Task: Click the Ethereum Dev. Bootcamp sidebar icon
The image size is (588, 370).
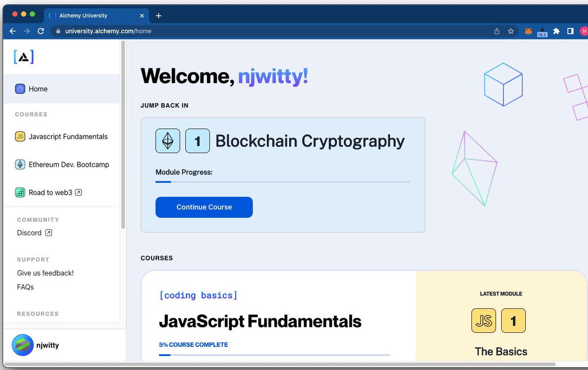Action: point(20,164)
